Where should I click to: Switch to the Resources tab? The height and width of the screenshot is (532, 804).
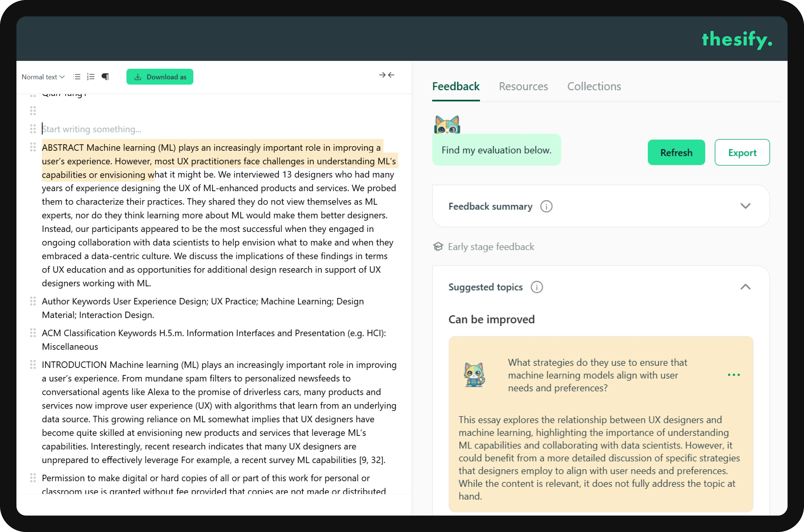click(x=523, y=86)
